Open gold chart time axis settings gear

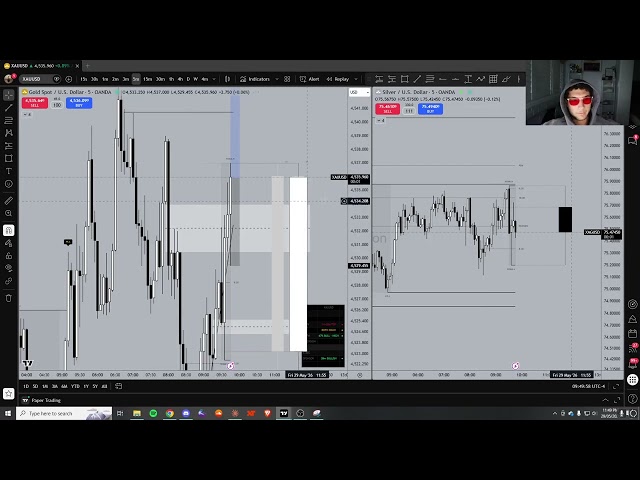pyautogui.click(x=360, y=375)
